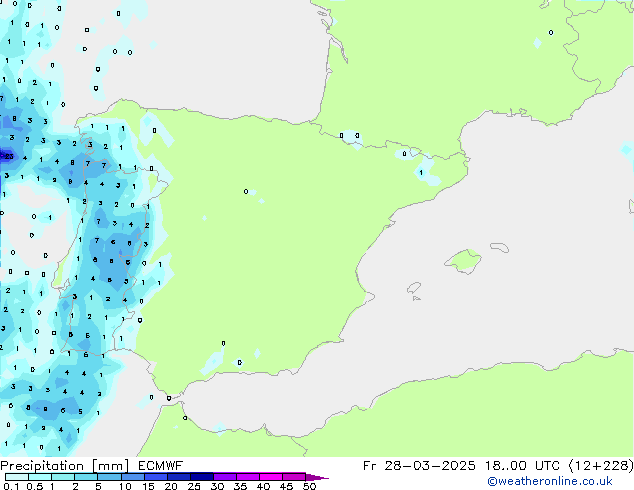Open the weatheronline.co.uk credit link
This screenshot has height=490, width=634.
[550, 481]
